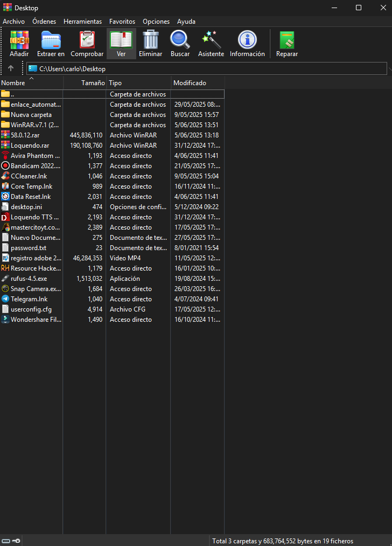Sort by the Tamaño column header

pos(85,83)
